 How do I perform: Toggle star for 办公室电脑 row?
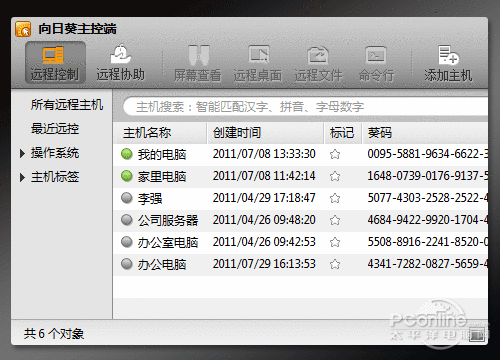[335, 242]
